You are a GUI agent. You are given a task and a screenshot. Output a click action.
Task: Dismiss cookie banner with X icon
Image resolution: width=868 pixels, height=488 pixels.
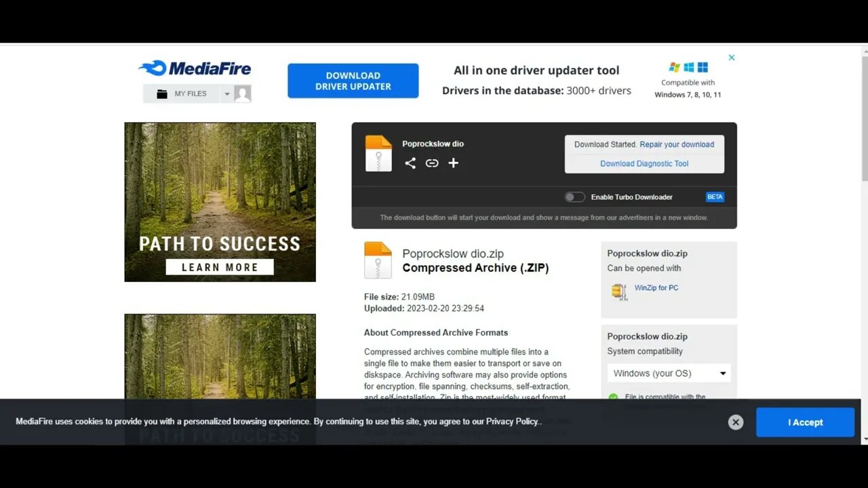click(x=736, y=422)
